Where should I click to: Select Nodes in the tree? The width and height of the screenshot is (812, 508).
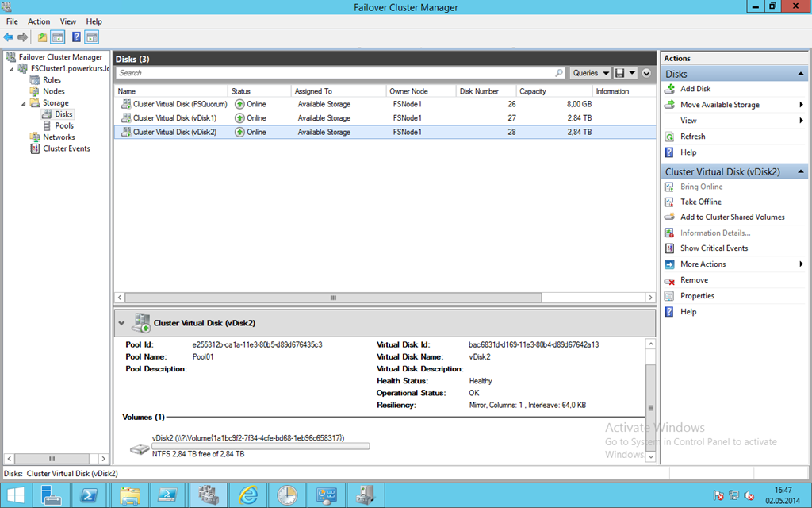(54, 91)
